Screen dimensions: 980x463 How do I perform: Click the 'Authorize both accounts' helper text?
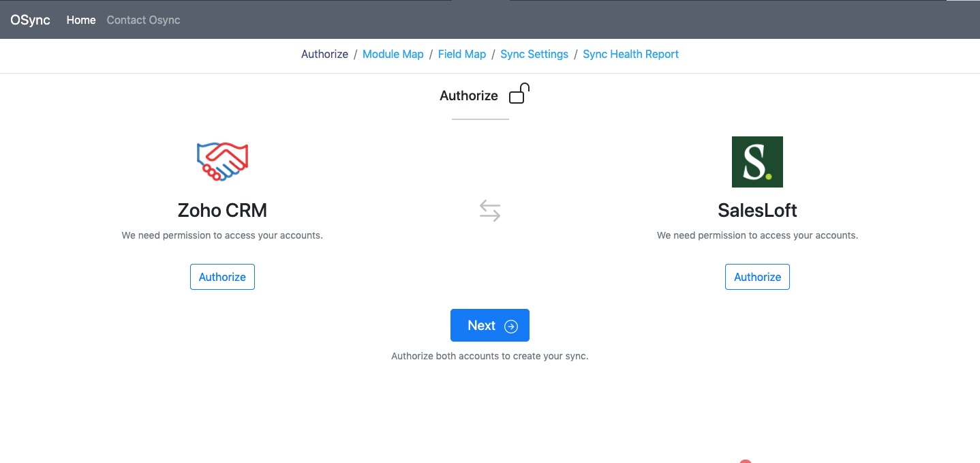pyautogui.click(x=489, y=356)
